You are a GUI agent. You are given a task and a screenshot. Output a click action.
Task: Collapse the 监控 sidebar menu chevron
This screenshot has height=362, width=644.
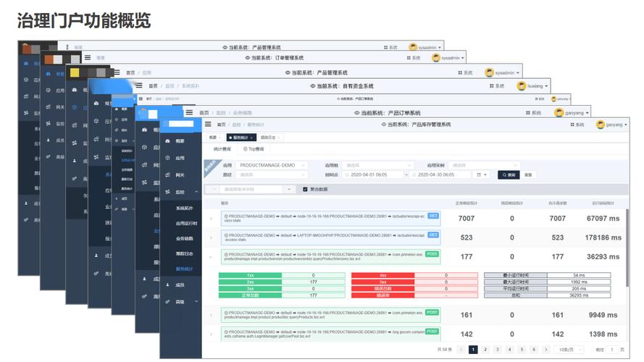click(196, 192)
